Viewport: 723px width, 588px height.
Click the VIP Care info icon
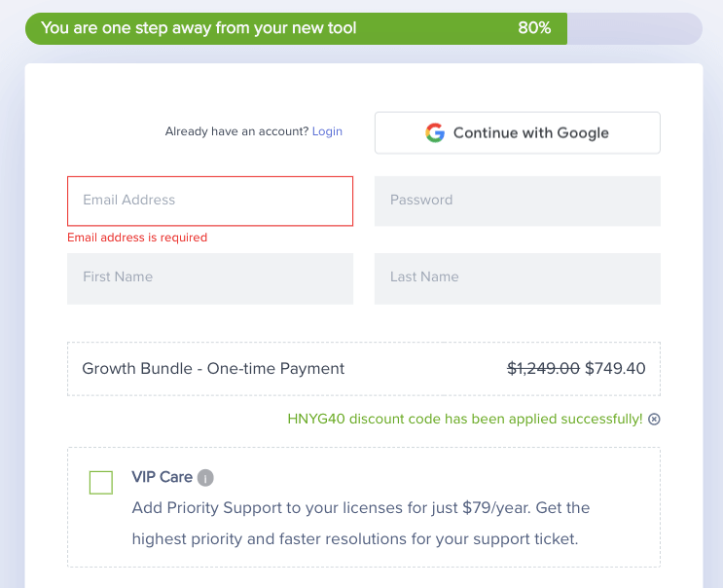click(x=205, y=478)
